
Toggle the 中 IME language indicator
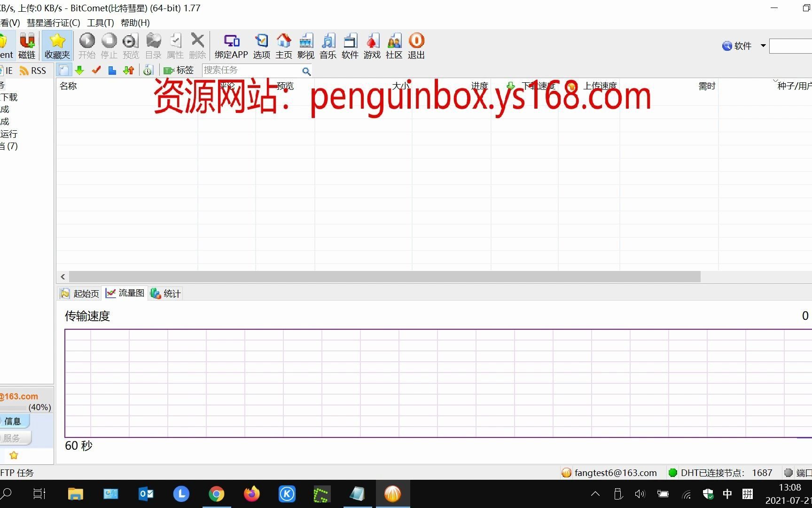click(x=727, y=494)
